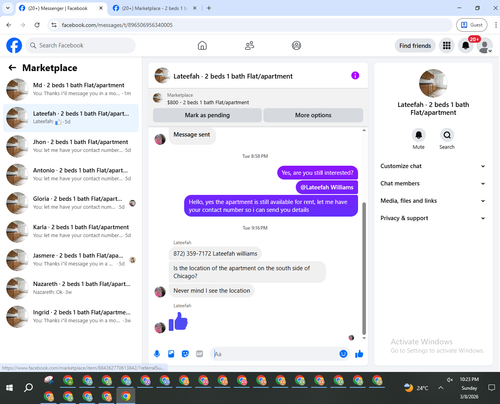Open the Windows notification center
The height and width of the screenshot is (404, 500).
(491, 388)
